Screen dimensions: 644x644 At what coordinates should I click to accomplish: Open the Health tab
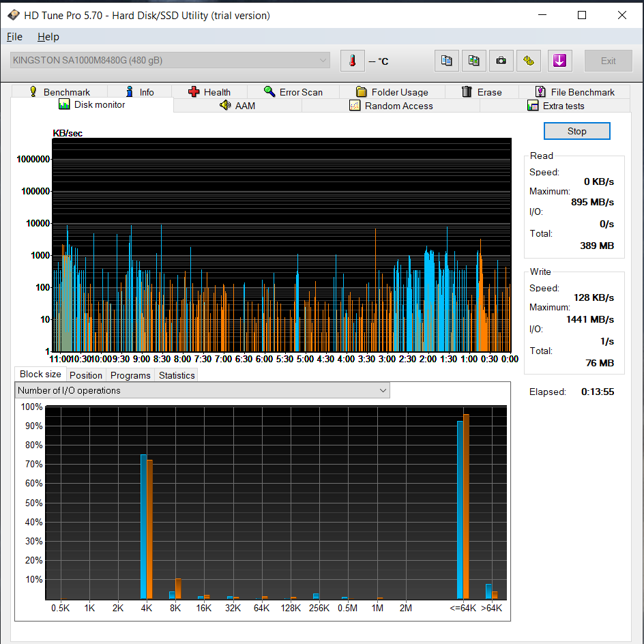[209, 92]
